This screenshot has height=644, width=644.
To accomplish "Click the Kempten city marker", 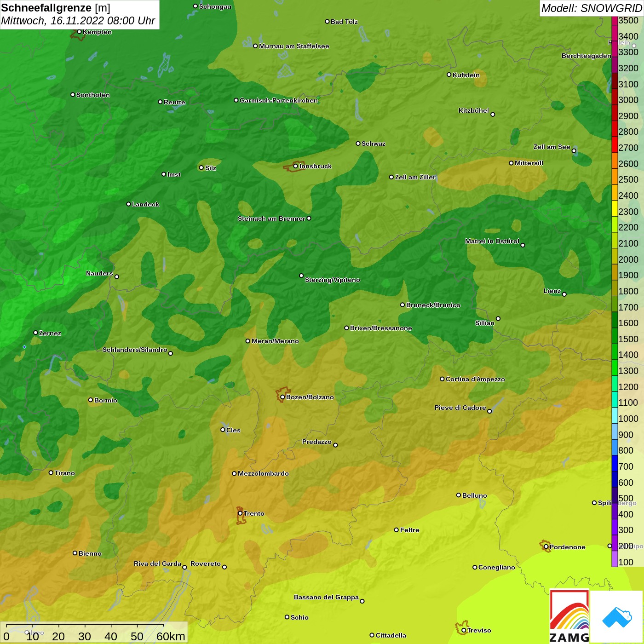I will tap(79, 32).
